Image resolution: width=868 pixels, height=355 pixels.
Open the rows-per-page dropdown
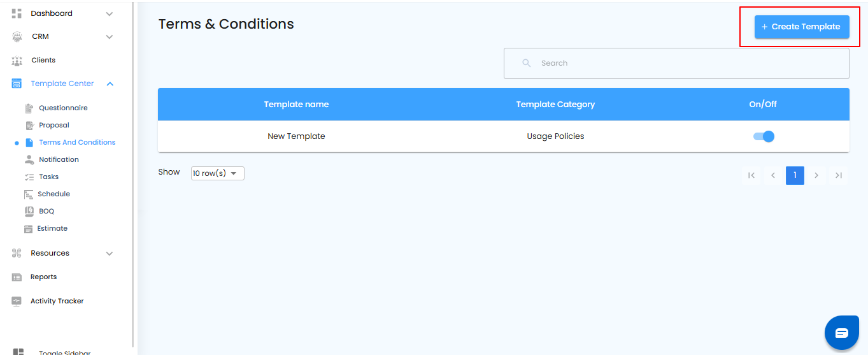coord(217,173)
